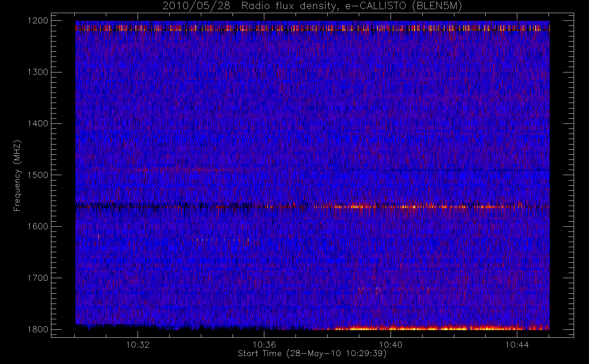Click the 1700 frequency tick label
The height and width of the screenshot is (364, 589).
37,278
